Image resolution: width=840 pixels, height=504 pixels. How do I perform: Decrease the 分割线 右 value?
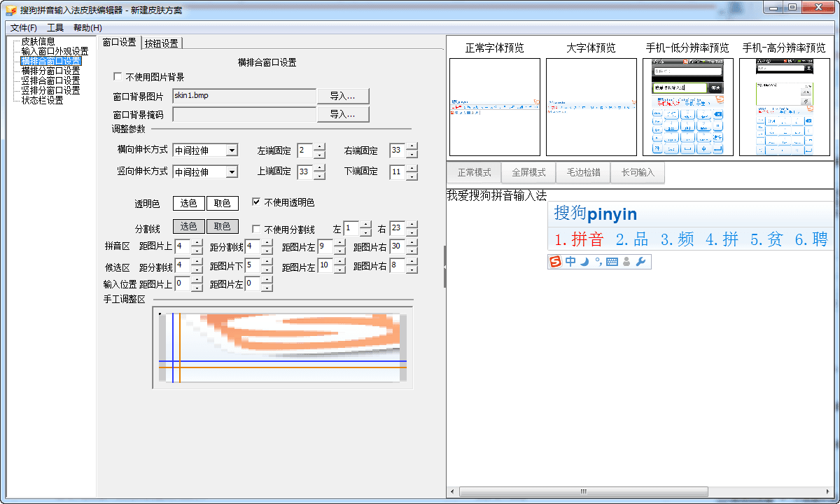point(412,232)
